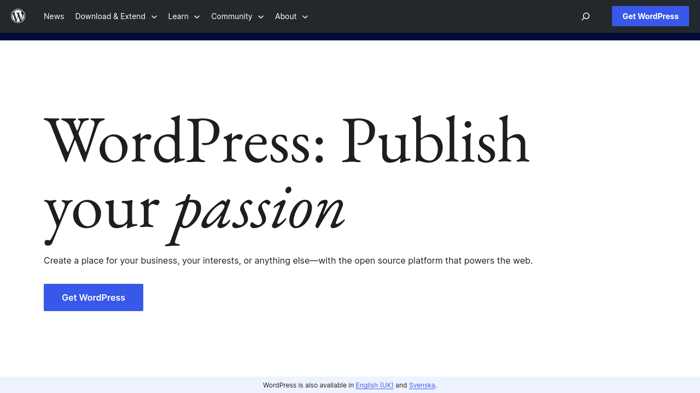
Task: Open the About menu
Action: tap(285, 17)
